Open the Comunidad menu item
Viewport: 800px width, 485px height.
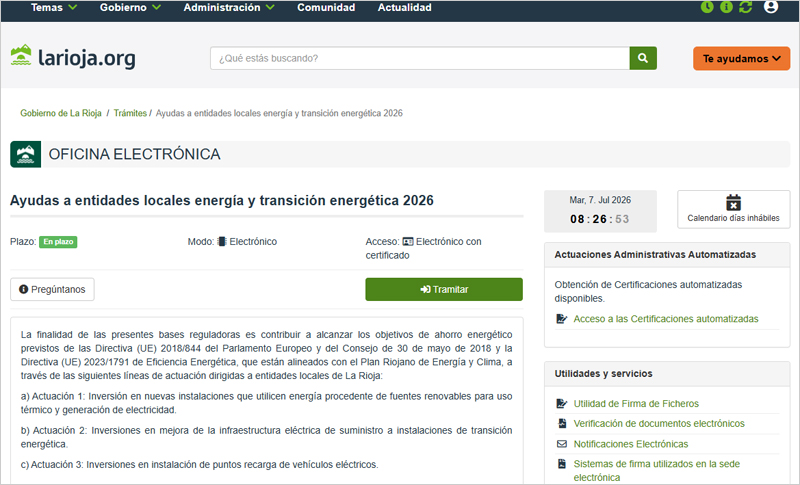(x=326, y=8)
